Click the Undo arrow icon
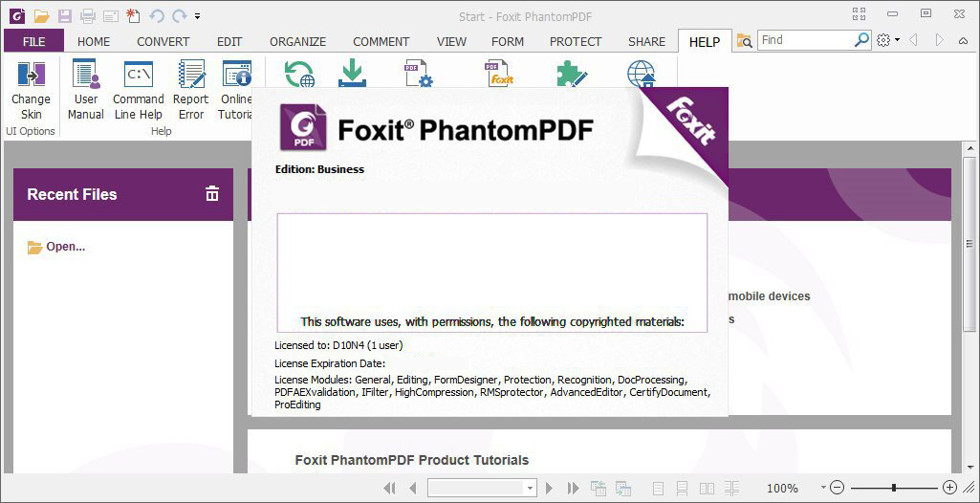This screenshot has height=503, width=980. [156, 15]
